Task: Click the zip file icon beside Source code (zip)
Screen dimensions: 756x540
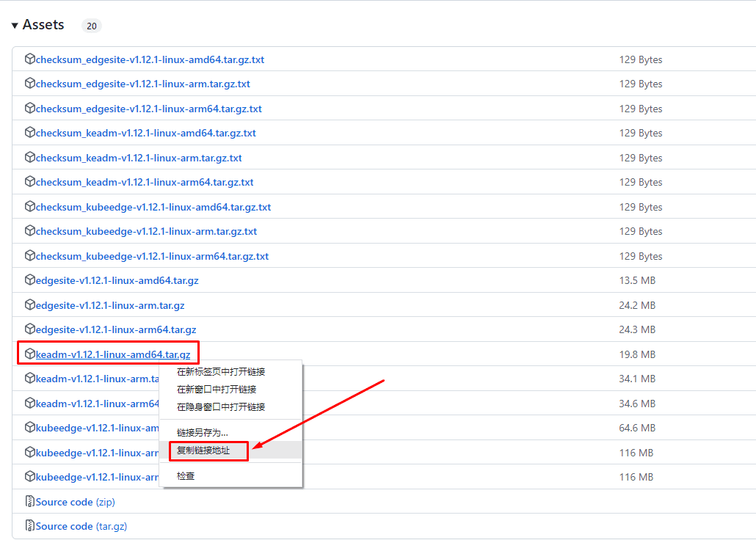Action: click(x=30, y=501)
